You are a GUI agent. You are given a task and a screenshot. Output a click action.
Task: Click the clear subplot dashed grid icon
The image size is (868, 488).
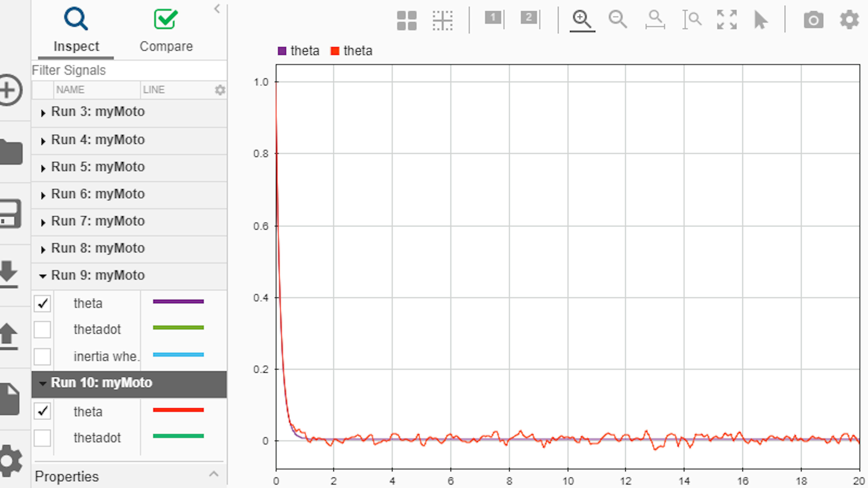click(442, 21)
